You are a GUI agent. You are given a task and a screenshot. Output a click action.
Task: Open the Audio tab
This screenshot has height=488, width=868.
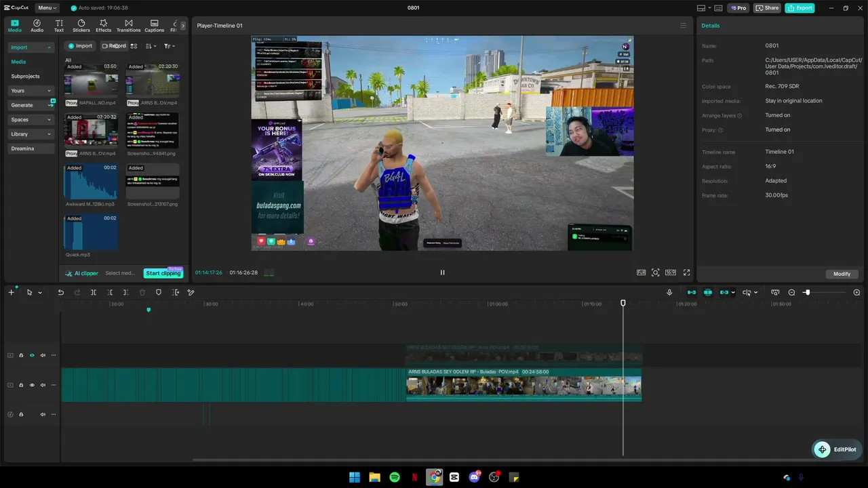(37, 26)
